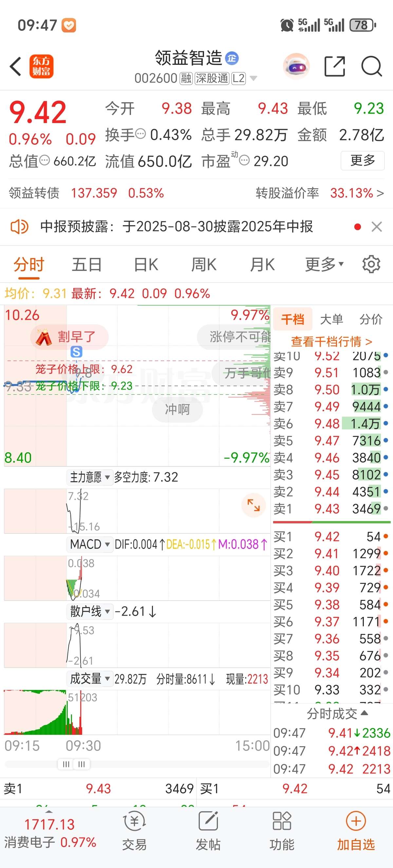Open the AI robot assistant avatar
The height and width of the screenshot is (868, 393).
pyautogui.click(x=296, y=66)
